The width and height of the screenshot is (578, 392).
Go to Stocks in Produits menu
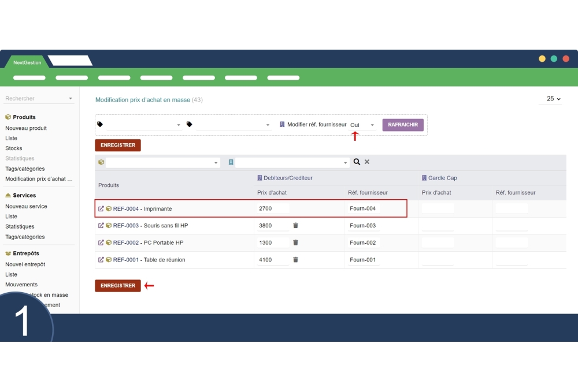click(14, 148)
